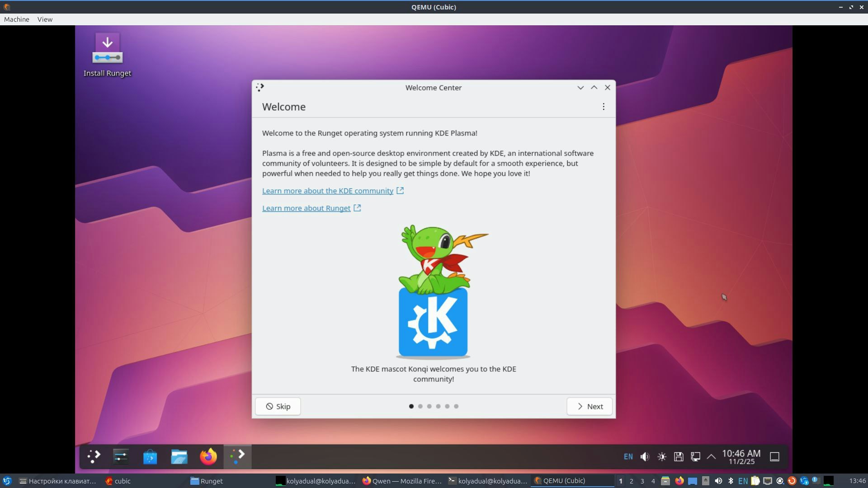Select the second page indicator dot

420,406
